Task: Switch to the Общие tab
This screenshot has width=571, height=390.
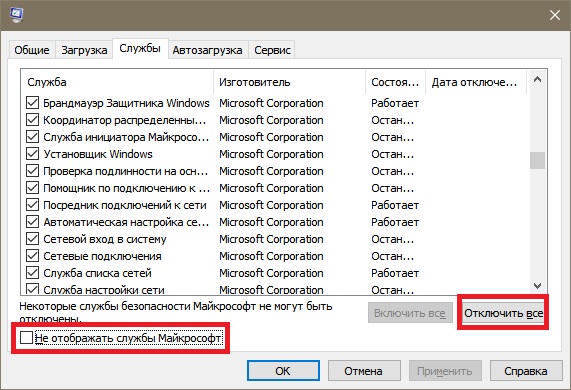Action: [x=32, y=50]
